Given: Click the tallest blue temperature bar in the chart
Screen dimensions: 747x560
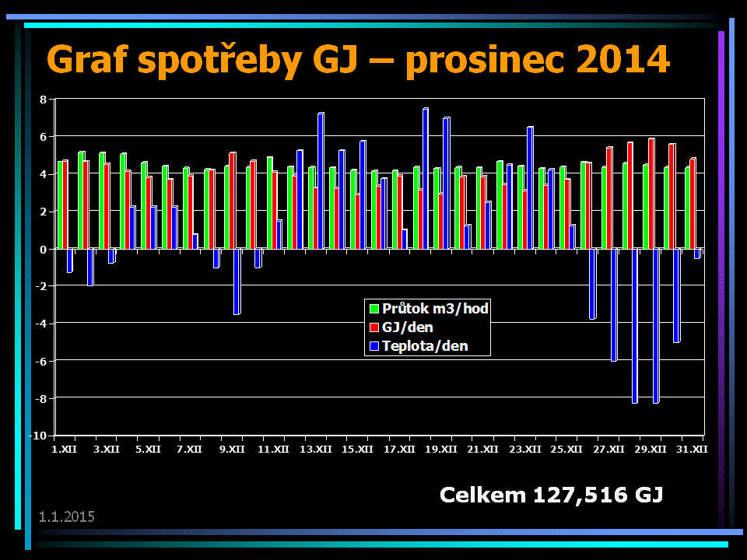Looking at the screenshot, I should [426, 179].
